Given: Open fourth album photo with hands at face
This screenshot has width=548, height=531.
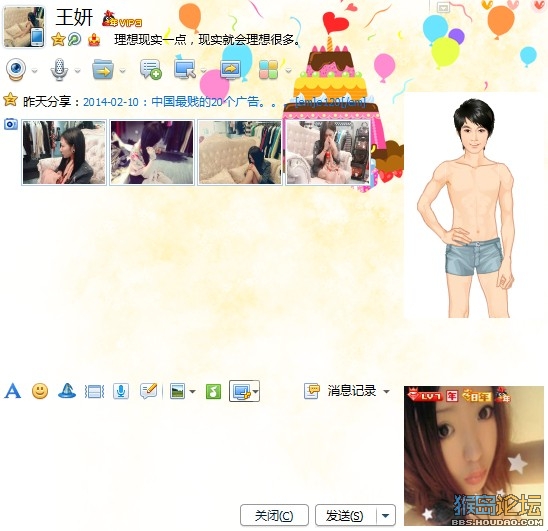Looking at the screenshot, I should click(328, 152).
